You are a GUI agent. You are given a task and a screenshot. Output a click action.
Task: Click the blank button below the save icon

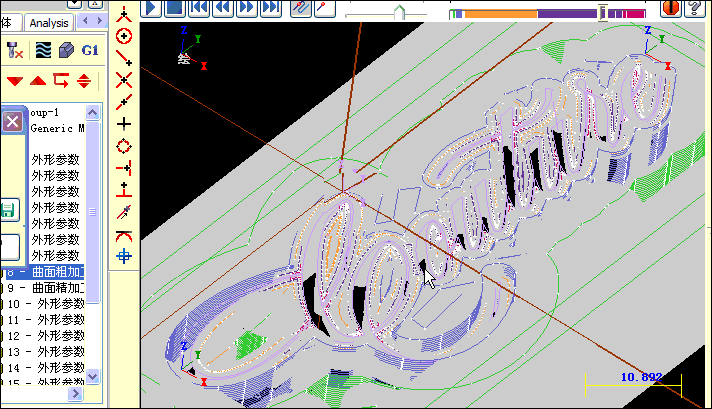click(9, 247)
